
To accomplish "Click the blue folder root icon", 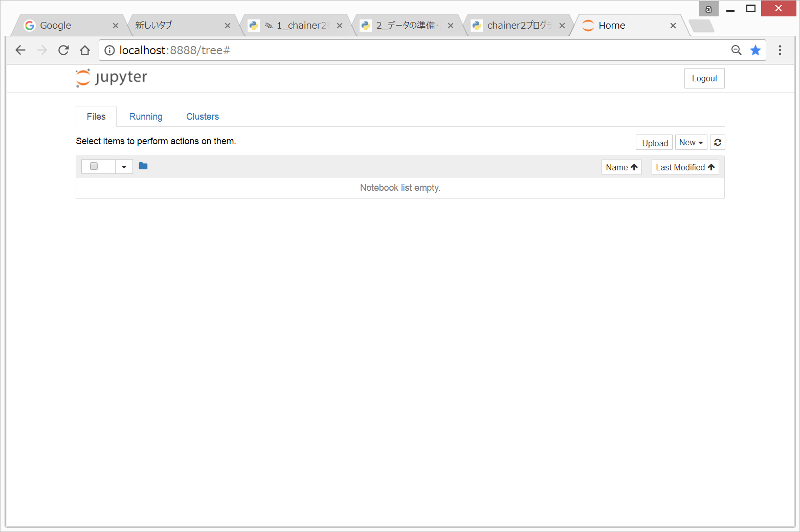I will pyautogui.click(x=143, y=166).
